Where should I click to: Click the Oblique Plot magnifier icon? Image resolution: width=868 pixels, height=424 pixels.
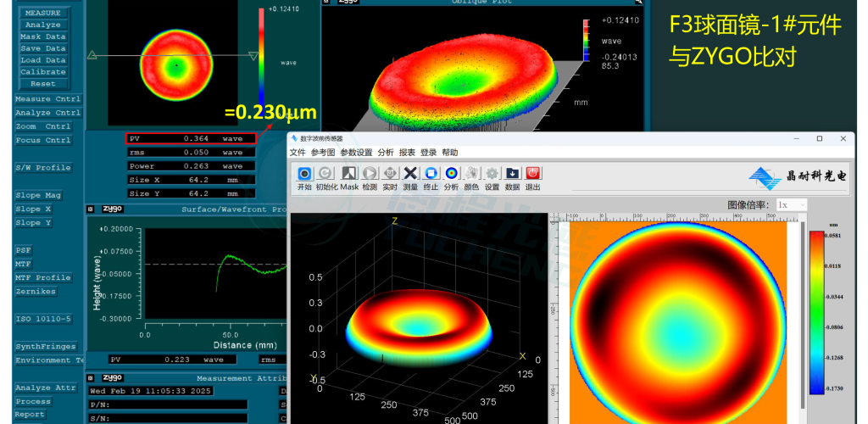(638, 2)
